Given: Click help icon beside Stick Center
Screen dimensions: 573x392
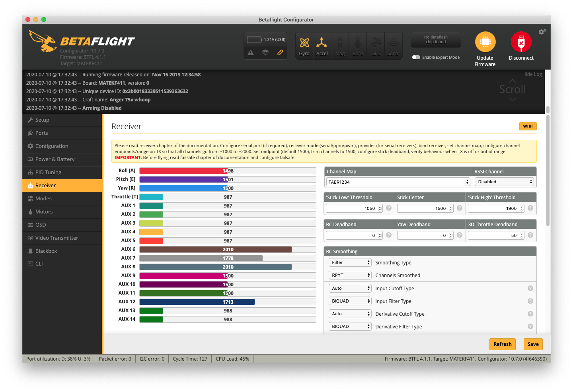Looking at the screenshot, I should click(460, 208).
